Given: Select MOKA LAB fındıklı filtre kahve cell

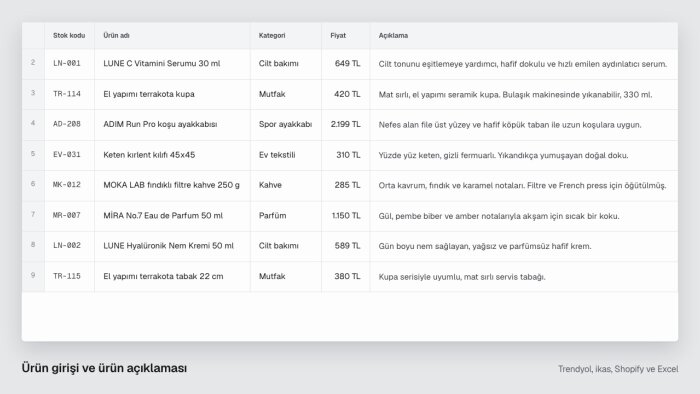Looking at the screenshot, I should pos(172,185).
